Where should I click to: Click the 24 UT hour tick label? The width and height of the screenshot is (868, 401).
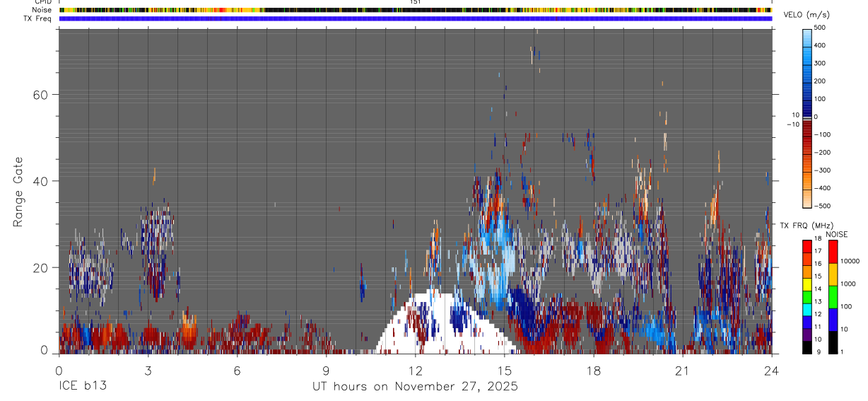click(772, 370)
